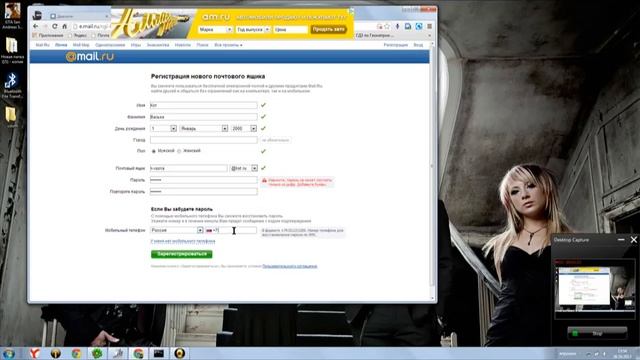The width and height of the screenshot is (640, 360).
Task: Click the Цена price field in the ad
Action: [291, 29]
